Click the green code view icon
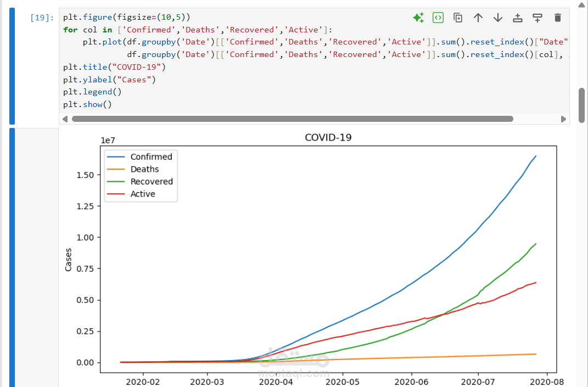The height and width of the screenshot is (387, 588). click(438, 18)
